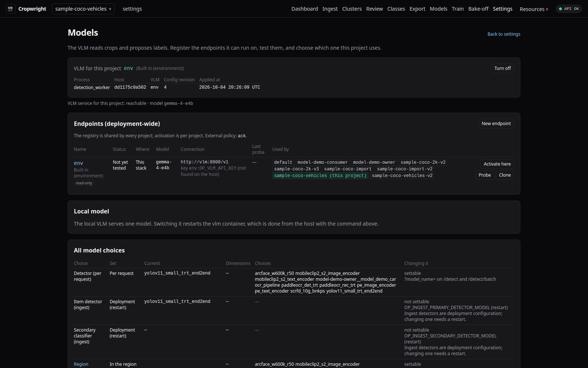Navigate to Review
The height and width of the screenshot is (368, 588).
pyautogui.click(x=374, y=9)
